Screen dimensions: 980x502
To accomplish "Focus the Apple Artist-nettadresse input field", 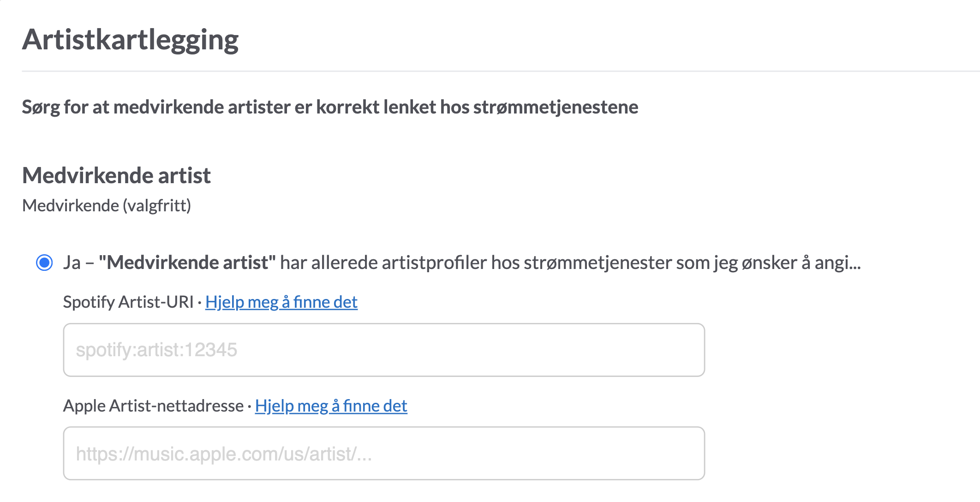I will click(384, 453).
